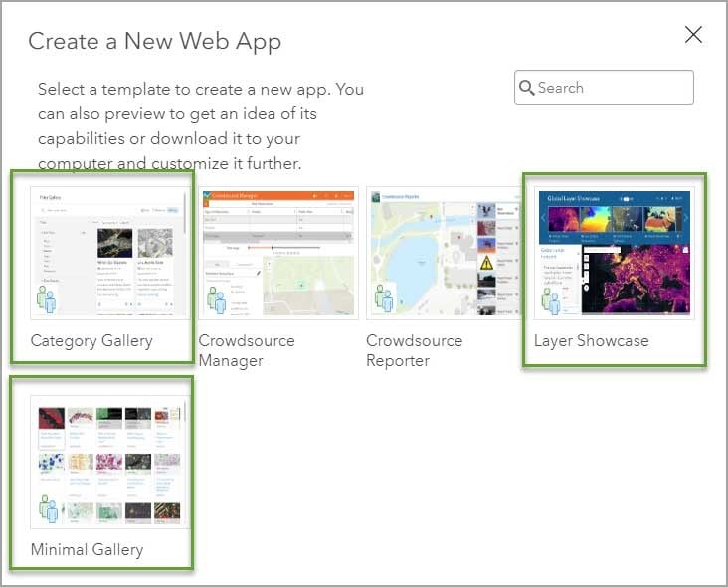Click the magnifier icon in search box

click(x=526, y=88)
